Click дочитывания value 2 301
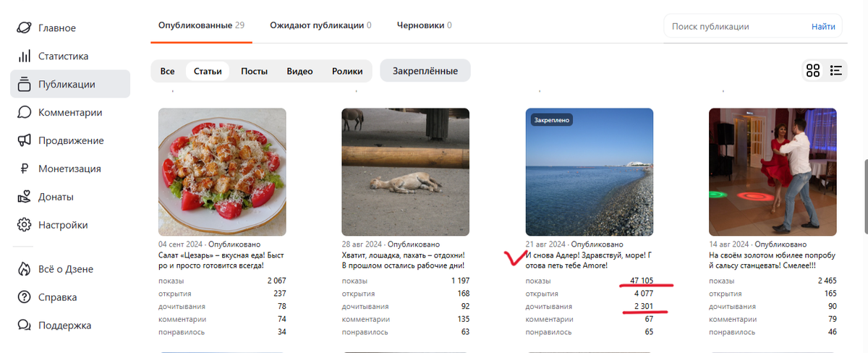 coord(643,307)
